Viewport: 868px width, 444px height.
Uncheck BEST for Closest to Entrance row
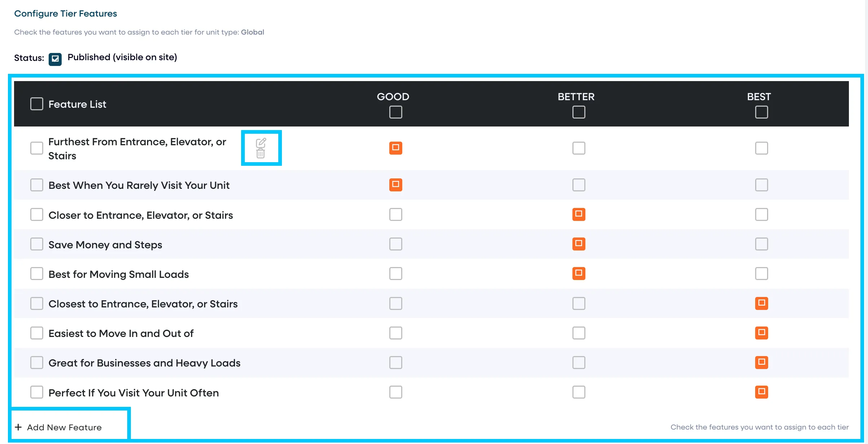762,303
